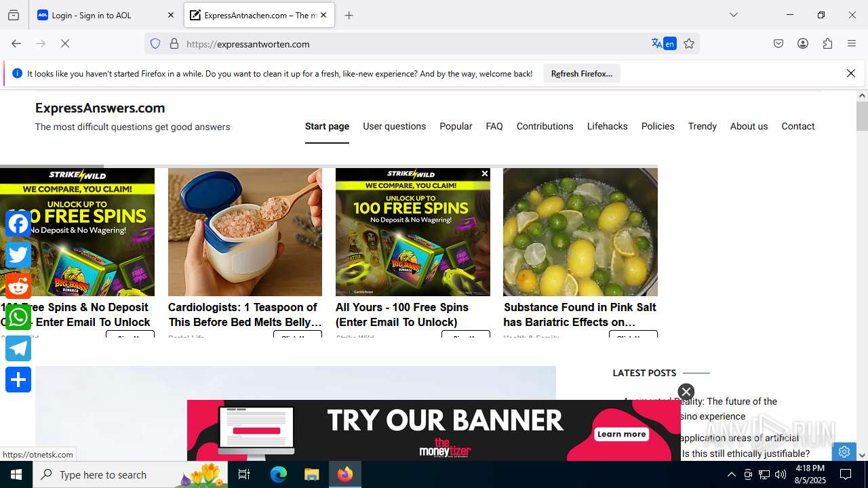Share page via Telegram sidebar icon
This screenshot has height=488, width=868.
pyautogui.click(x=18, y=348)
